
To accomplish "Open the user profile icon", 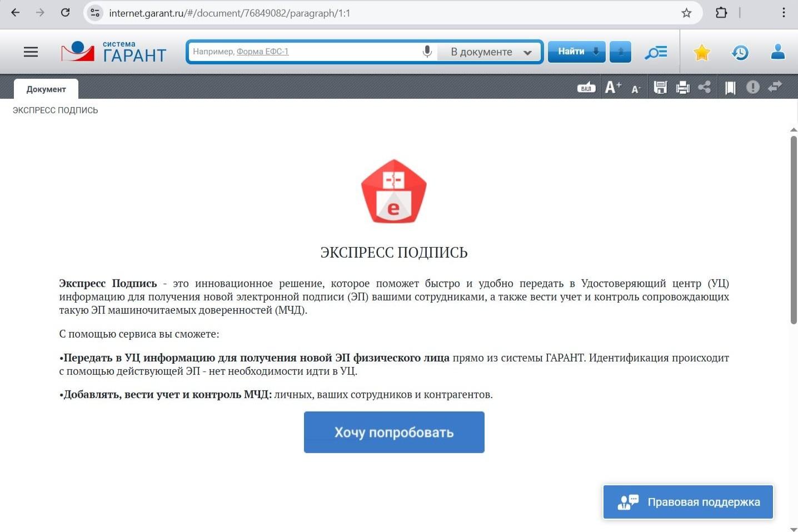I will 778,52.
